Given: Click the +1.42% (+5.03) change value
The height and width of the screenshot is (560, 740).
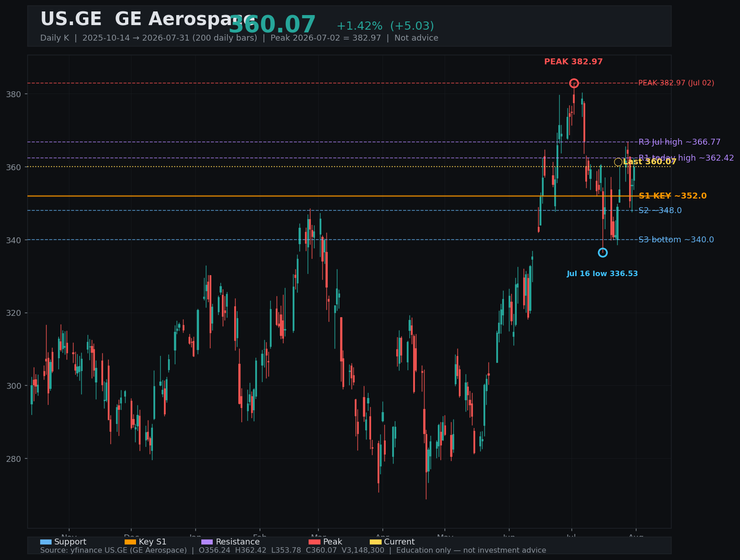Looking at the screenshot, I should pyautogui.click(x=385, y=26).
